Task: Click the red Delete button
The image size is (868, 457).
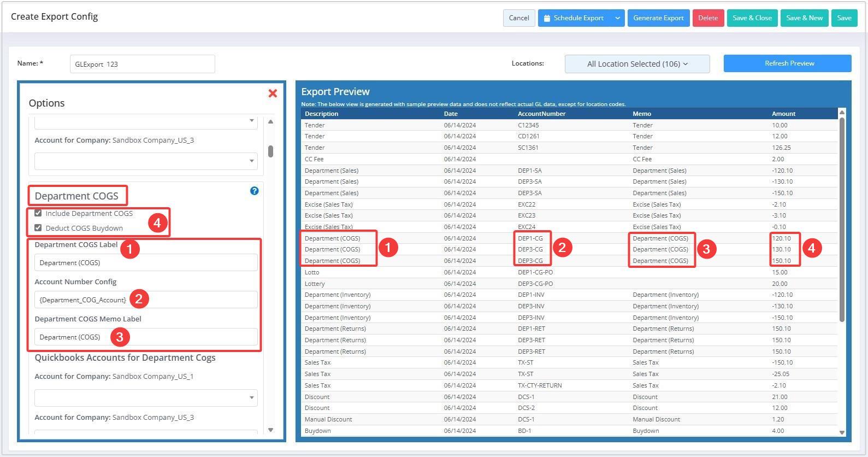Action: [x=708, y=18]
